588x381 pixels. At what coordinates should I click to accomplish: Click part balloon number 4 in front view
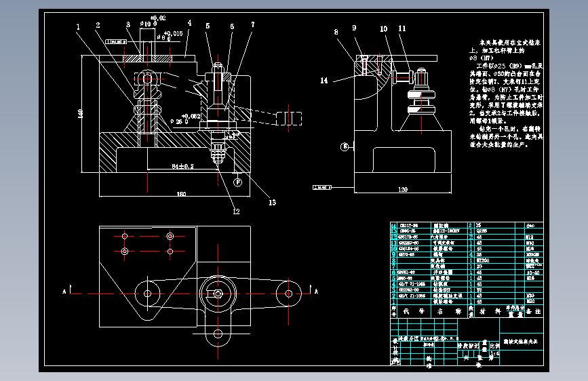pos(189,23)
